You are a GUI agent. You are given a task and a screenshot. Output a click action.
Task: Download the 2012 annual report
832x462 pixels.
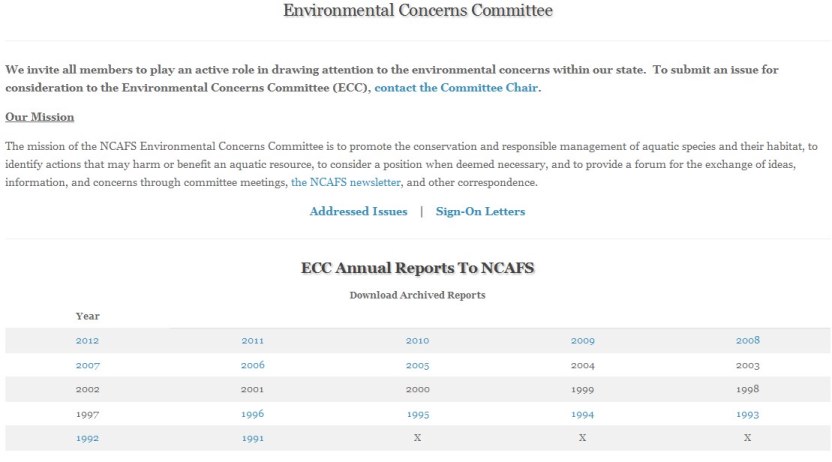coord(88,341)
